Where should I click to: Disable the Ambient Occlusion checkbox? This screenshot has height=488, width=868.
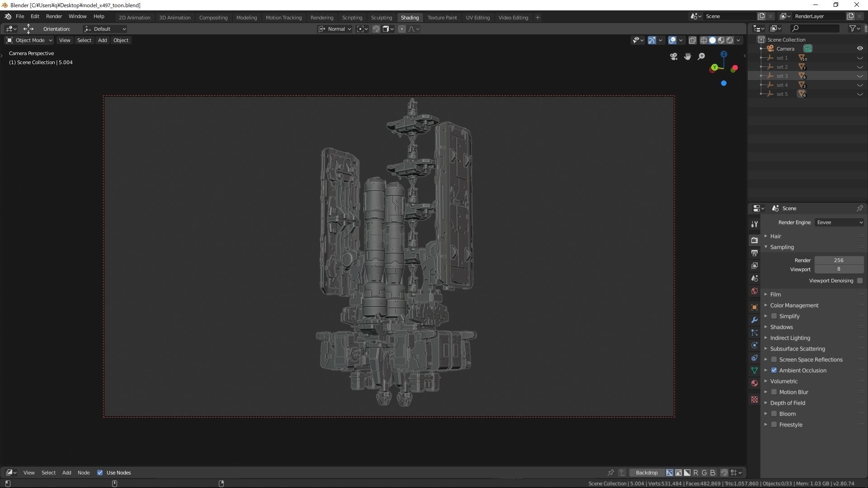pos(774,371)
